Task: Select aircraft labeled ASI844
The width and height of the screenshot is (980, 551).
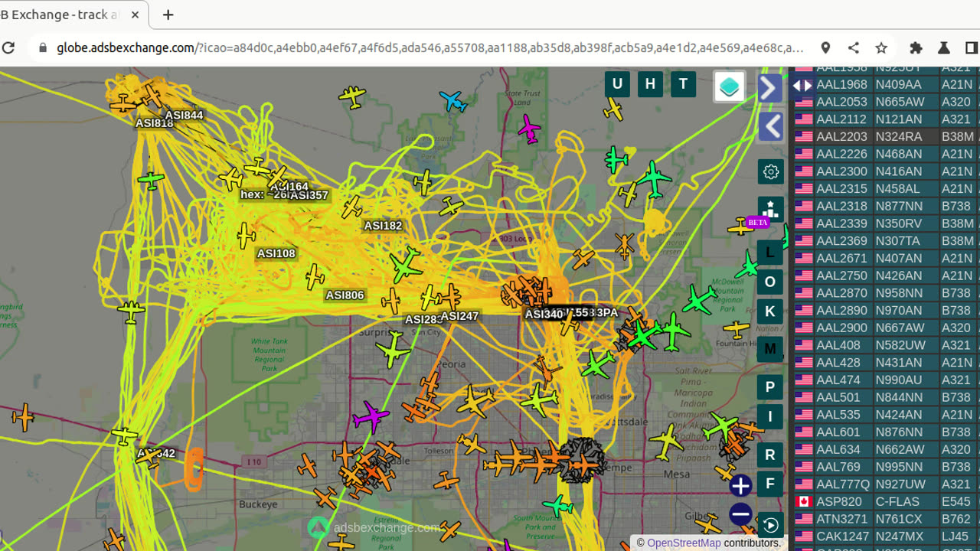Action: (184, 116)
